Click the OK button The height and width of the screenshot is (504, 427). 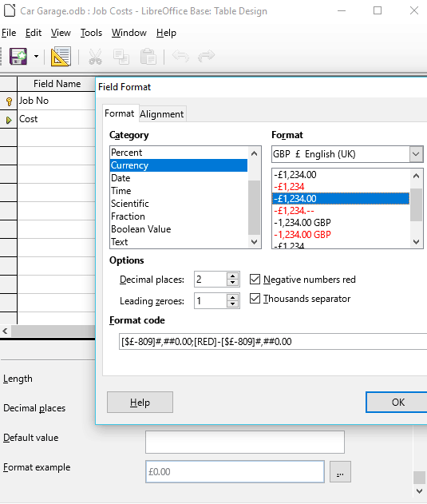coord(397,402)
